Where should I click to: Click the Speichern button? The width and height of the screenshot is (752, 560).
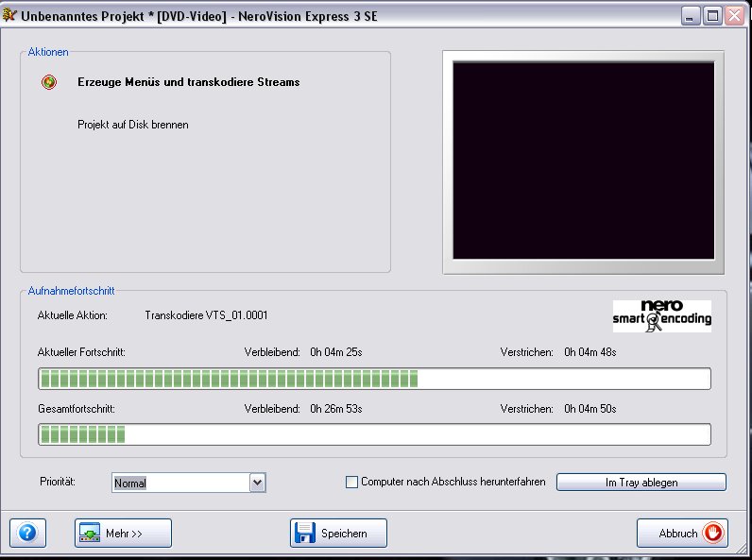(338, 533)
